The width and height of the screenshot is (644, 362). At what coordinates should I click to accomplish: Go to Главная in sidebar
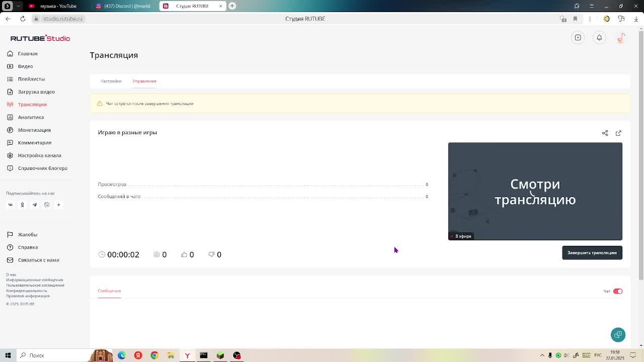pyautogui.click(x=28, y=54)
